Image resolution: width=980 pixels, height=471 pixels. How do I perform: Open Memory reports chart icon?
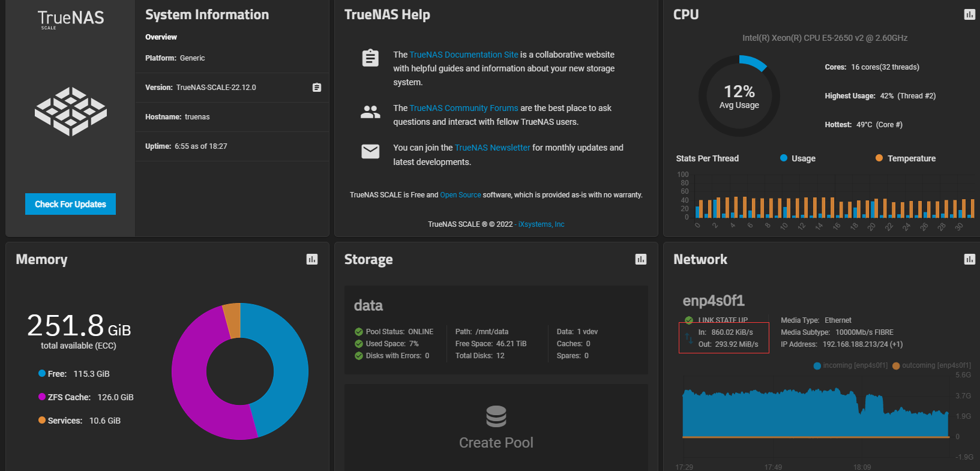coord(312,259)
